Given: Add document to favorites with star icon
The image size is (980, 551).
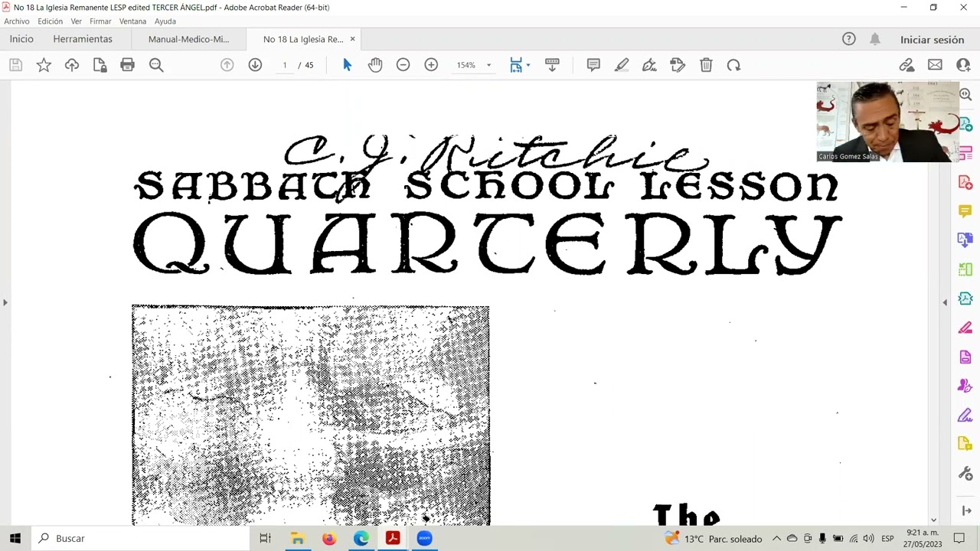Looking at the screenshot, I should pyautogui.click(x=44, y=65).
